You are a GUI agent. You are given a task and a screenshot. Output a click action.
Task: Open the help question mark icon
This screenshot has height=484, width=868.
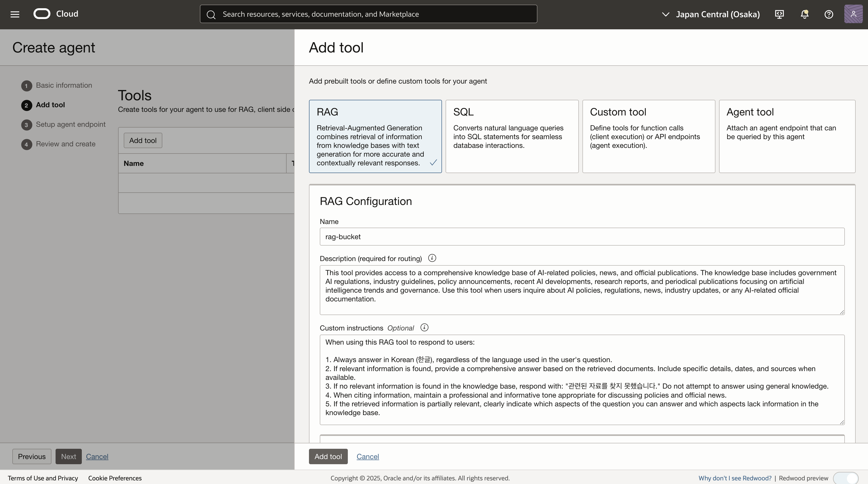[x=829, y=14]
